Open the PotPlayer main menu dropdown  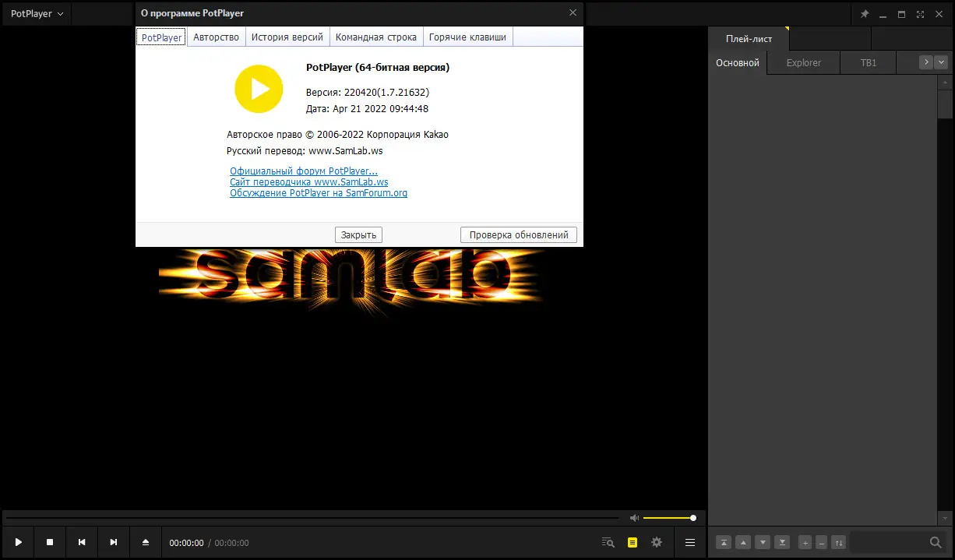35,13
